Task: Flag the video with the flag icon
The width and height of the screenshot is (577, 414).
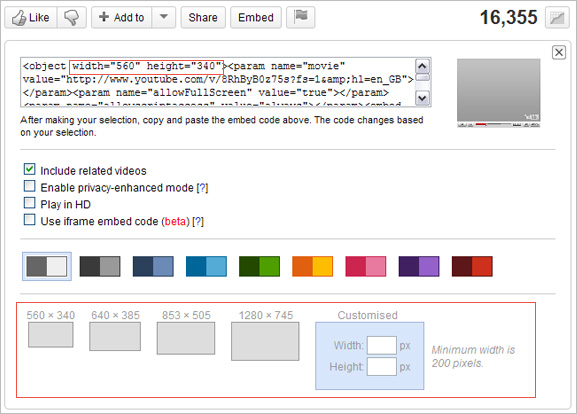Action: (x=301, y=17)
